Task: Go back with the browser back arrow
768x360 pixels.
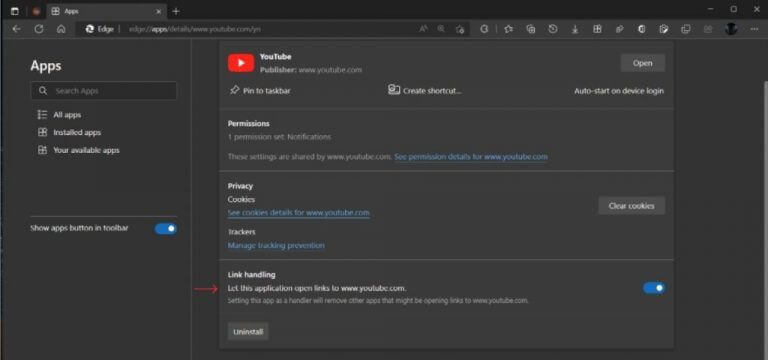Action: click(x=17, y=29)
